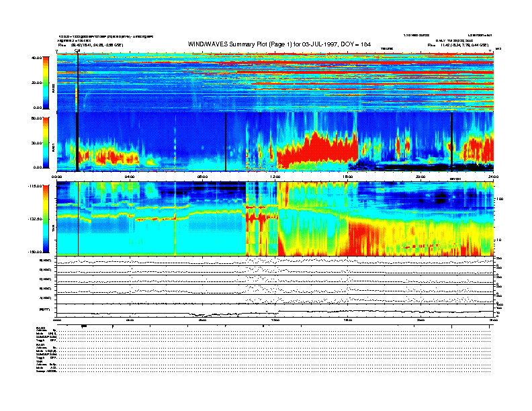
Task: Click the WIND/WAVES Summary Plot title
Action: click(279, 44)
